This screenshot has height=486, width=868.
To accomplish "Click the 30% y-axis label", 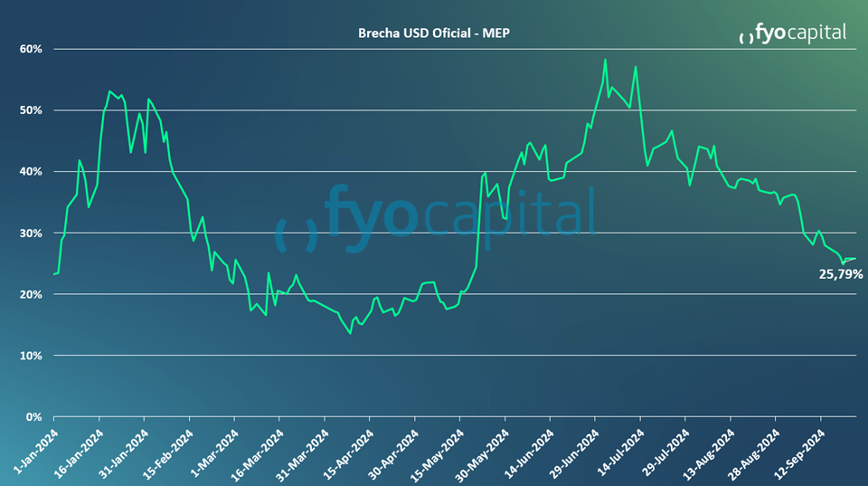I will [31, 233].
